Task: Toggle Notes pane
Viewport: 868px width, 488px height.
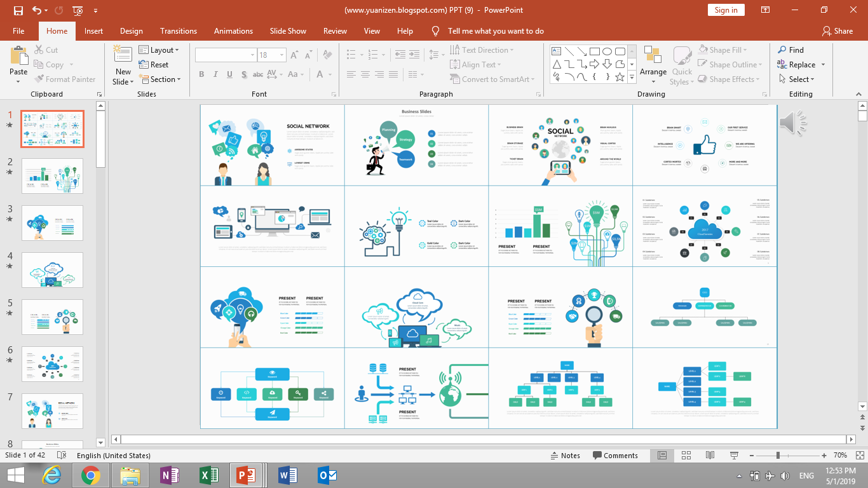Action: (565, 456)
